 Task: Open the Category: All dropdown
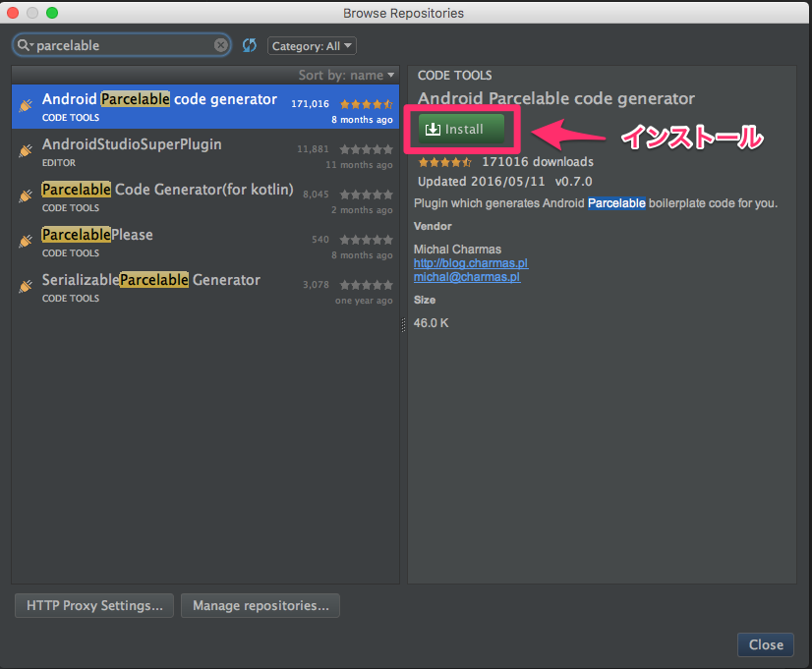click(x=312, y=46)
